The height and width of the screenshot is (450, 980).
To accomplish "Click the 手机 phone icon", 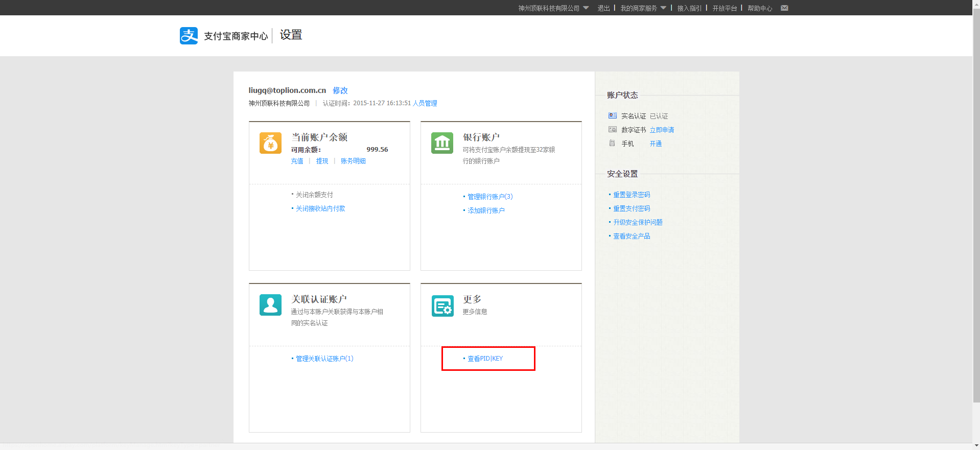I will pyautogui.click(x=612, y=143).
